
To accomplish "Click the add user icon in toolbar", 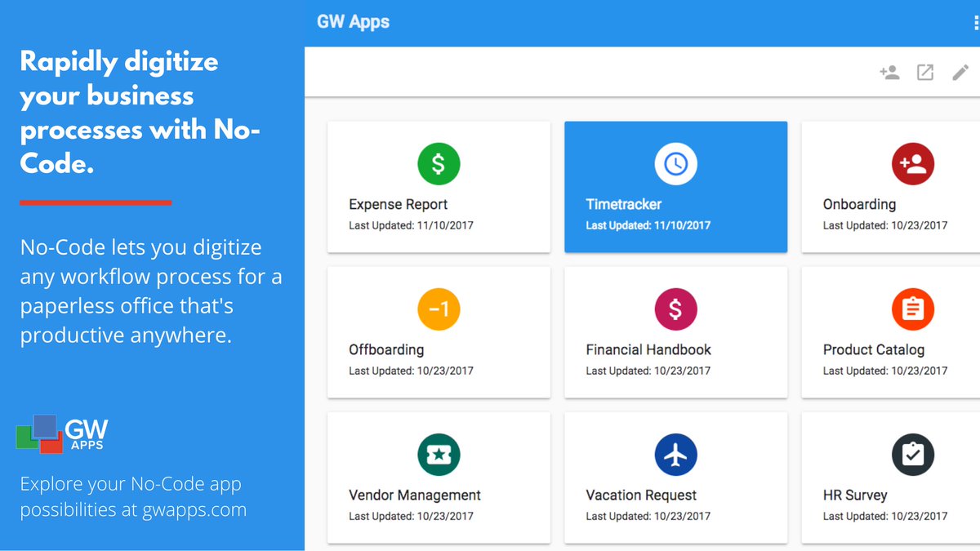I will pyautogui.click(x=889, y=73).
